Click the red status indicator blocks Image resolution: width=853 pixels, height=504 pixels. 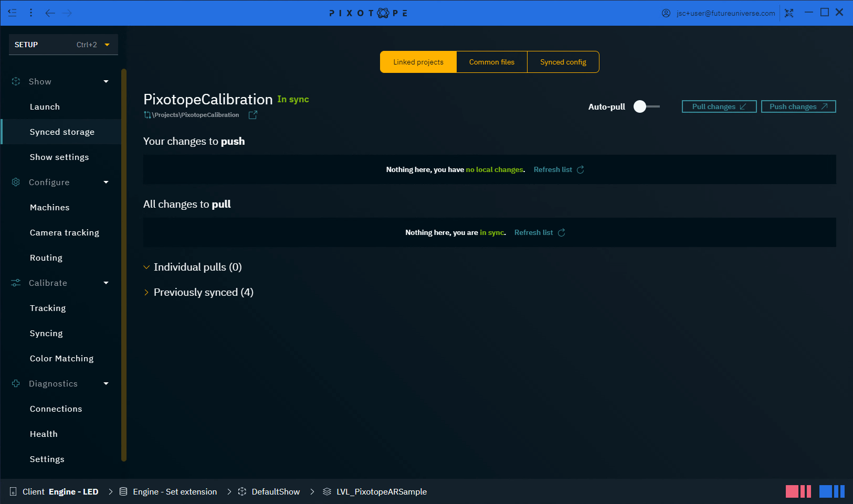pos(798,491)
